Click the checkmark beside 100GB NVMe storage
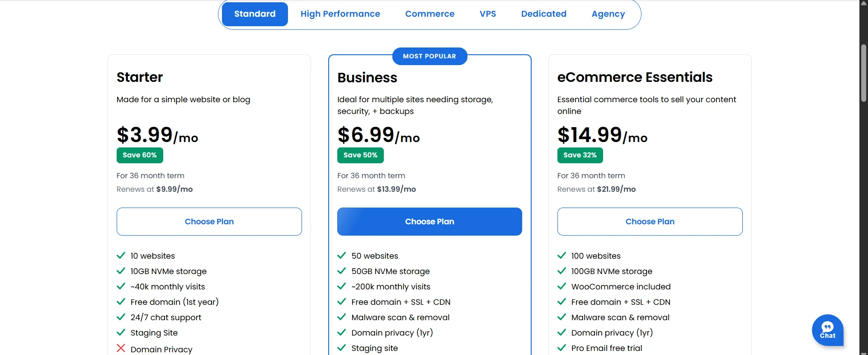 pyautogui.click(x=561, y=271)
